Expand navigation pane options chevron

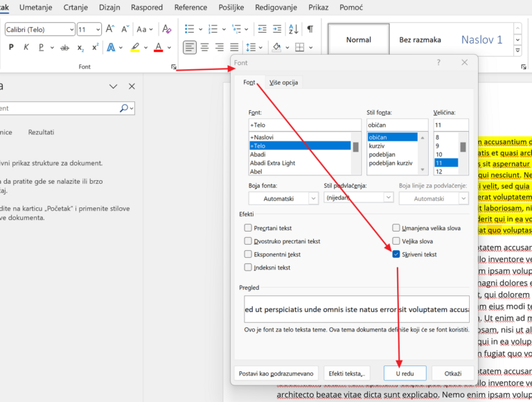coord(114,87)
